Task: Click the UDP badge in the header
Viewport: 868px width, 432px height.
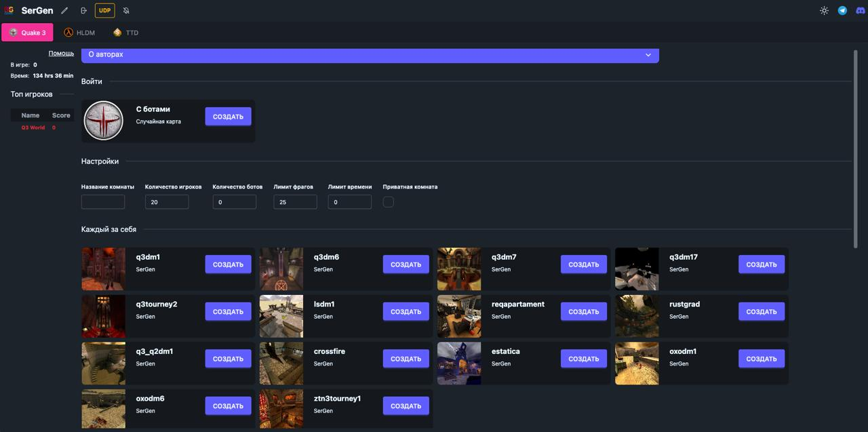Action: tap(104, 11)
